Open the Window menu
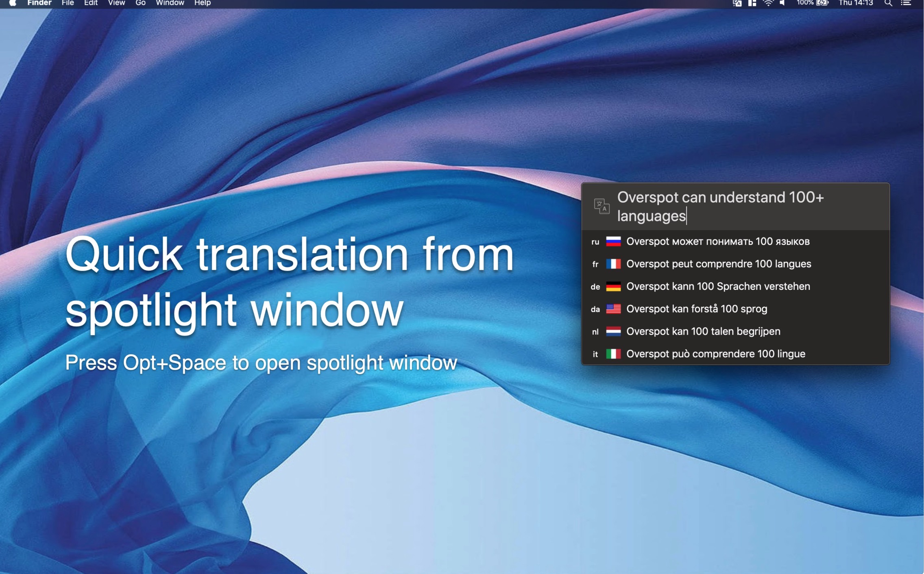The height and width of the screenshot is (574, 924). (x=170, y=3)
